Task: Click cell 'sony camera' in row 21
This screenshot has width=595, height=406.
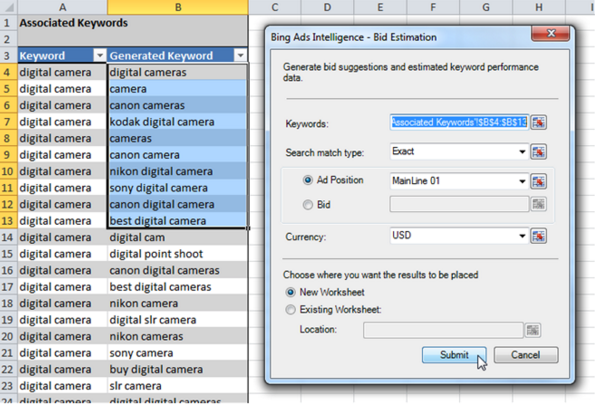Action: (x=178, y=353)
